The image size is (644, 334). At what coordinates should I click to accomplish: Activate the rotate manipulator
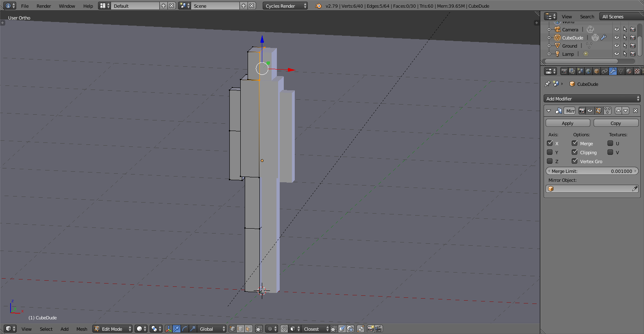pos(185,329)
